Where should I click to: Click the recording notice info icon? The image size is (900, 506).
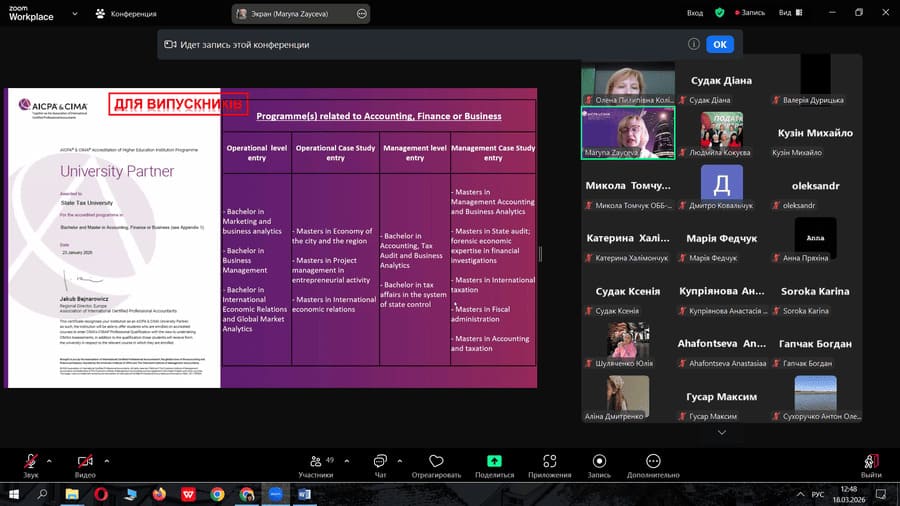pyautogui.click(x=693, y=44)
